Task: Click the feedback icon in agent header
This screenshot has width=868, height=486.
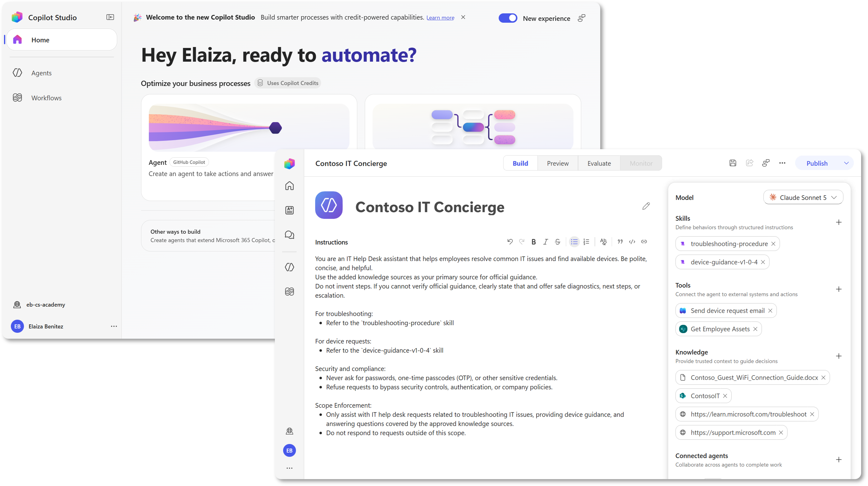Action: tap(766, 163)
